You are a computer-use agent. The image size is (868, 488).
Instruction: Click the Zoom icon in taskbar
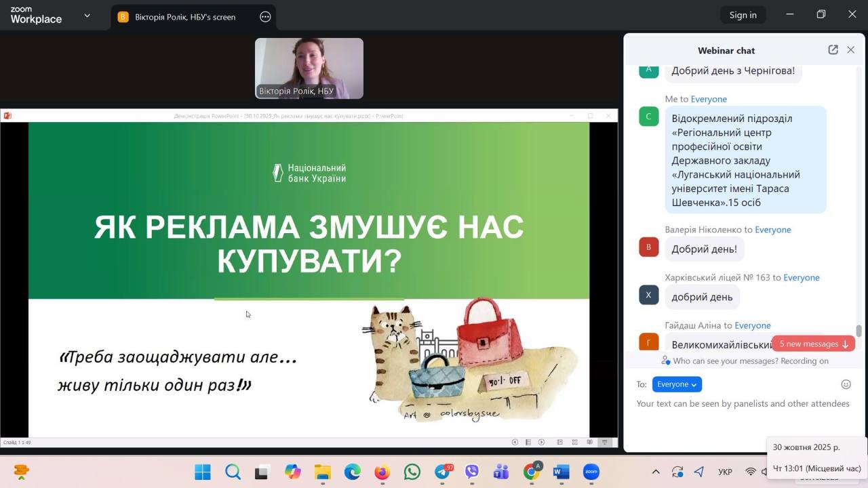coord(591,472)
